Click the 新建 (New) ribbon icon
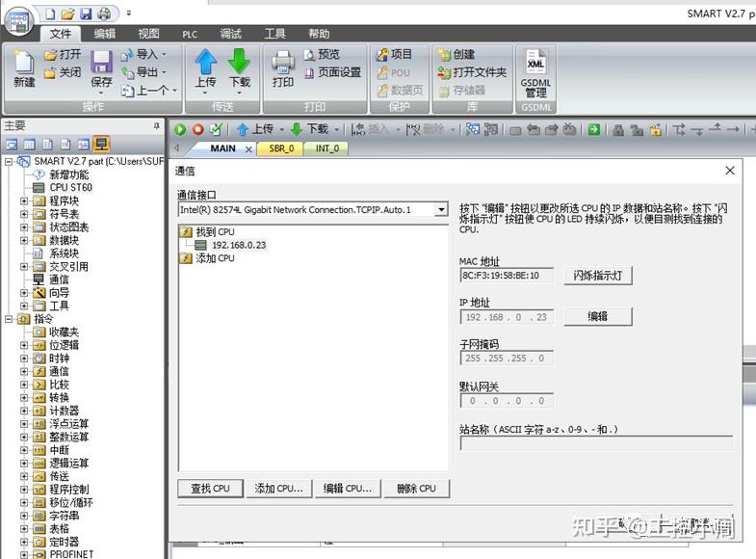The width and height of the screenshot is (756, 559). coord(24,69)
